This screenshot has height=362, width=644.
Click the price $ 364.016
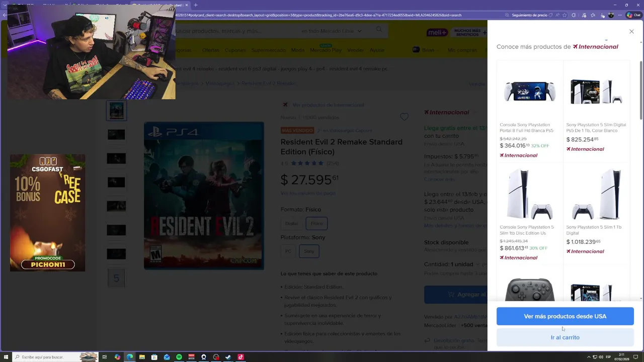point(514,146)
